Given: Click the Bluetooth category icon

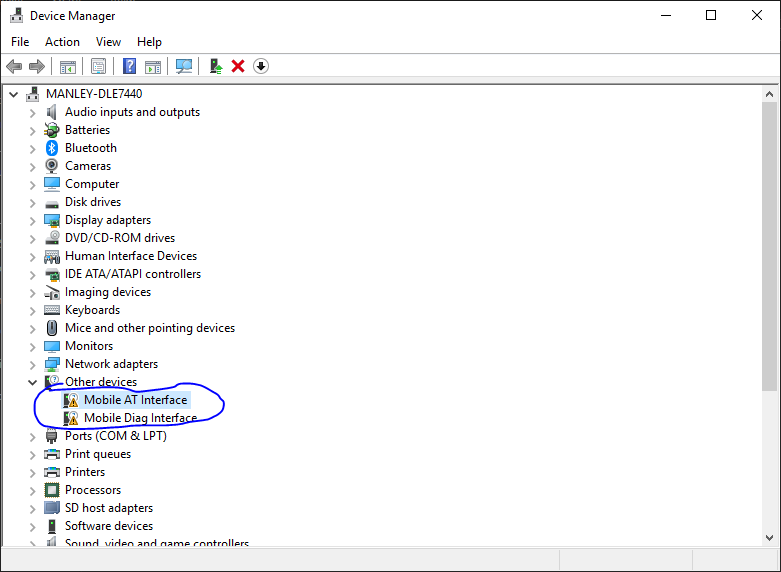Looking at the screenshot, I should [52, 148].
